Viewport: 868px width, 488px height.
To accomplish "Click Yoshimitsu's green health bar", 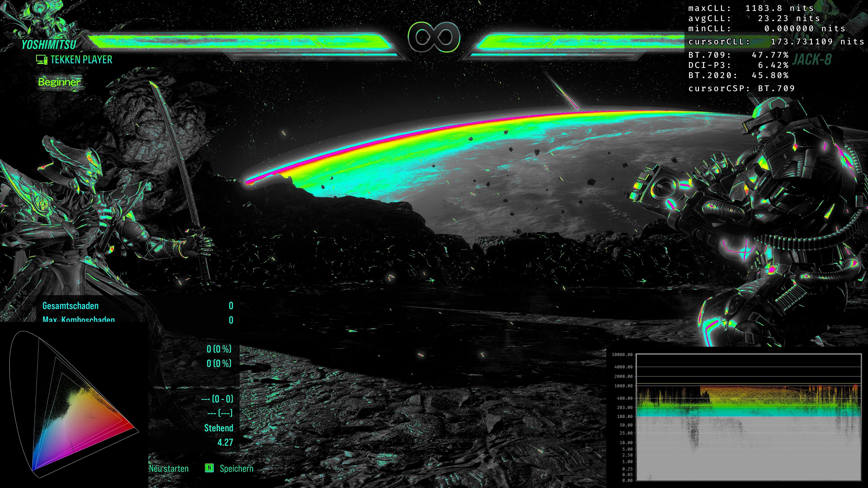I will coord(236,42).
